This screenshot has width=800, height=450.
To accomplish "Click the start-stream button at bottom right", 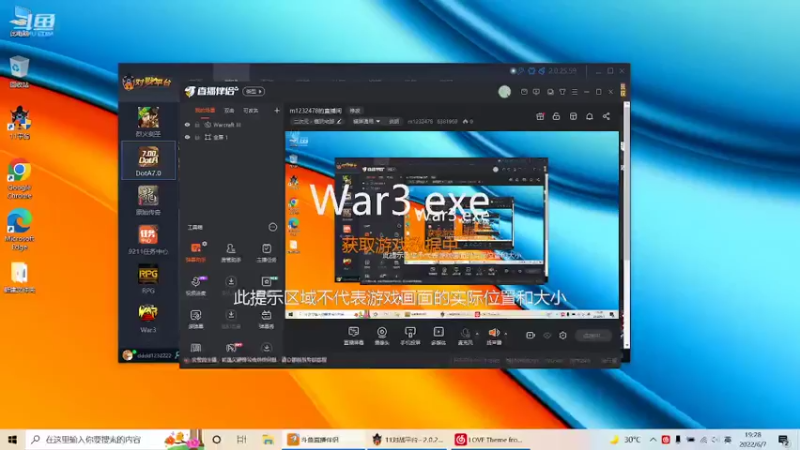I will (592, 335).
